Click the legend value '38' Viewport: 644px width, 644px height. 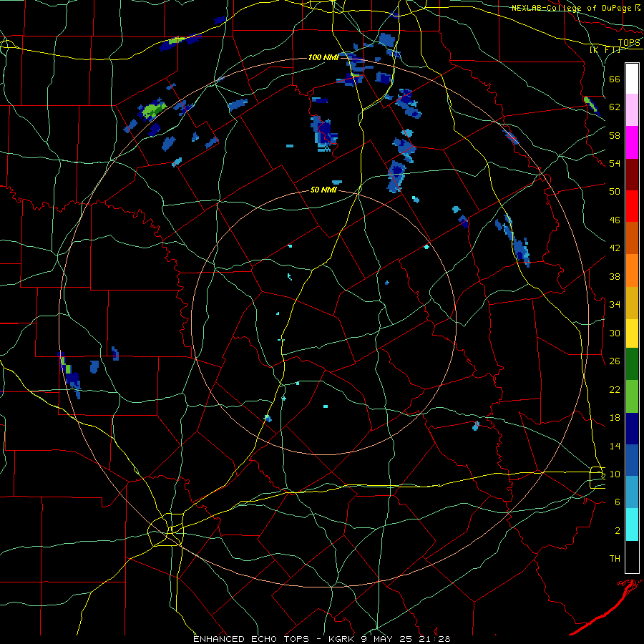point(615,276)
